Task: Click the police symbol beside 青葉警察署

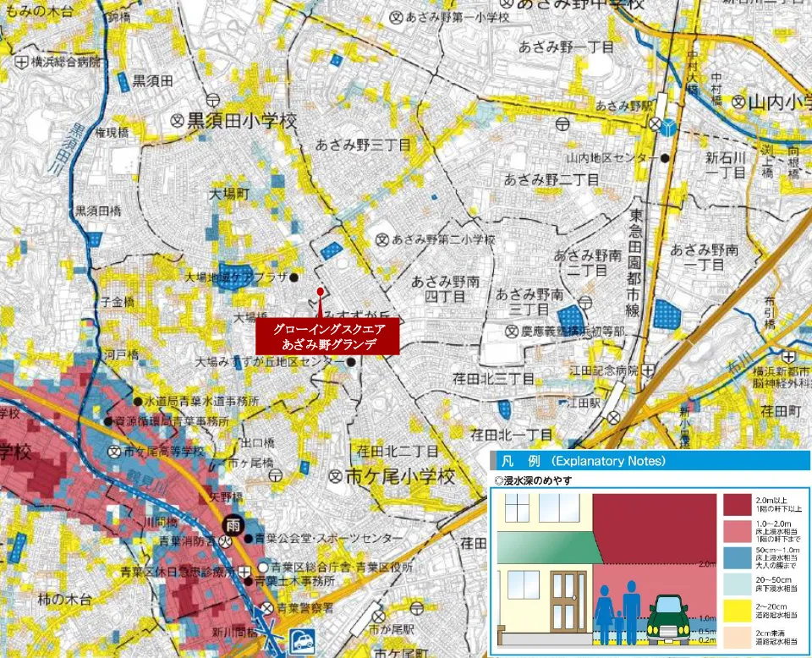Action: (x=267, y=607)
